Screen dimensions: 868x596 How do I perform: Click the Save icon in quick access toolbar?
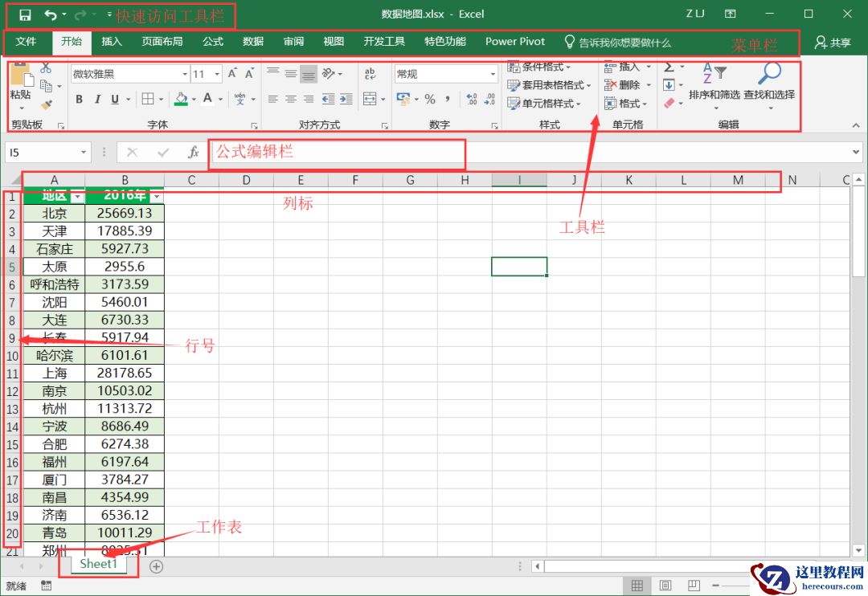pyautogui.click(x=25, y=14)
